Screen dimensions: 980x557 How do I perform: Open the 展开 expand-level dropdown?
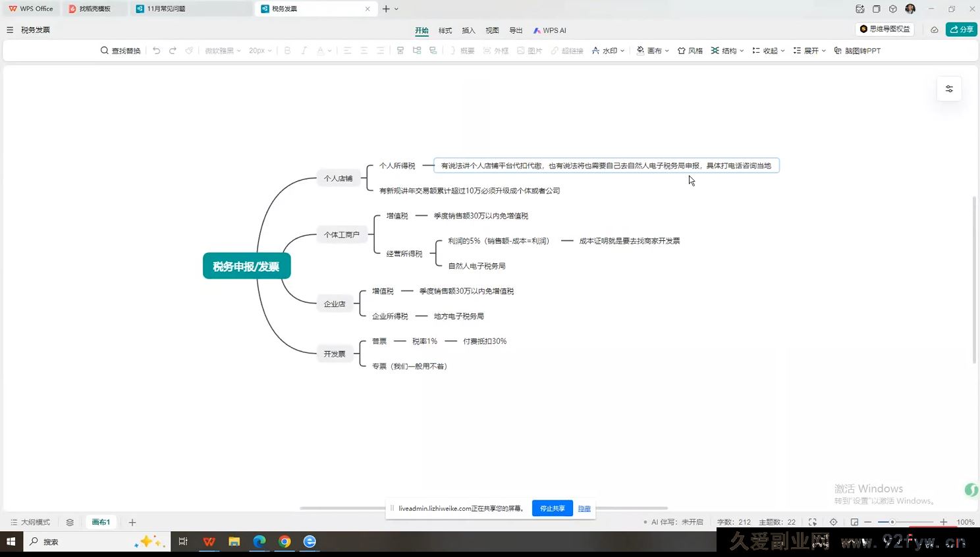(x=809, y=51)
